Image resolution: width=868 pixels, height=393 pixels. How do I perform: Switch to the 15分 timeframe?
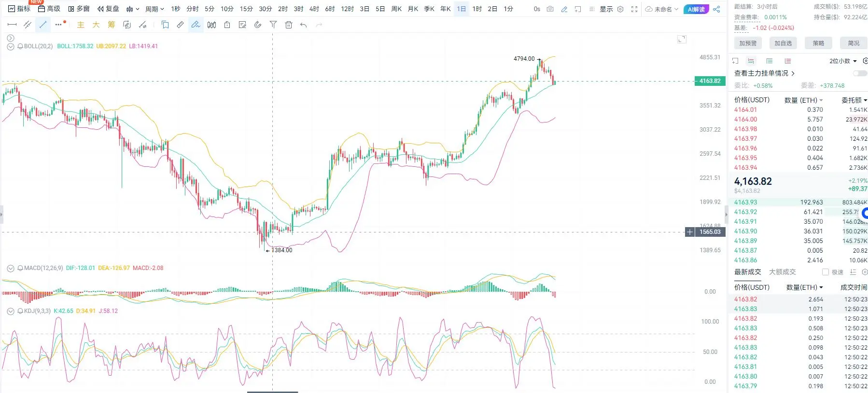tap(246, 9)
